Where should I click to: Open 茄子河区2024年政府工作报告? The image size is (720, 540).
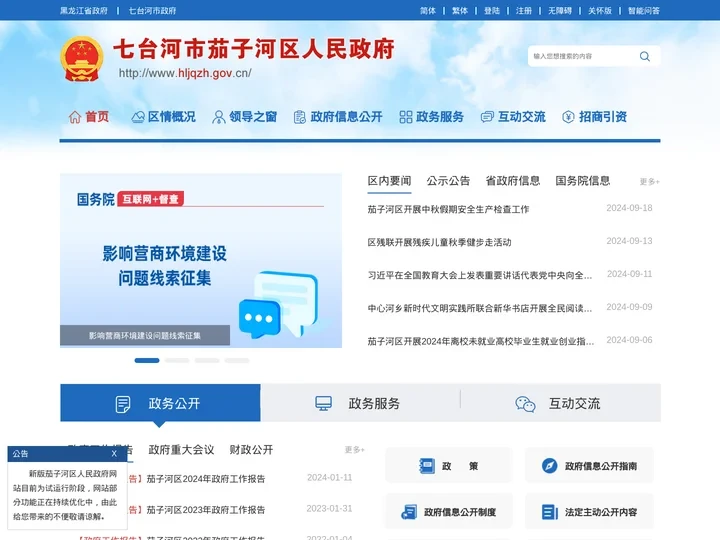coord(206,479)
